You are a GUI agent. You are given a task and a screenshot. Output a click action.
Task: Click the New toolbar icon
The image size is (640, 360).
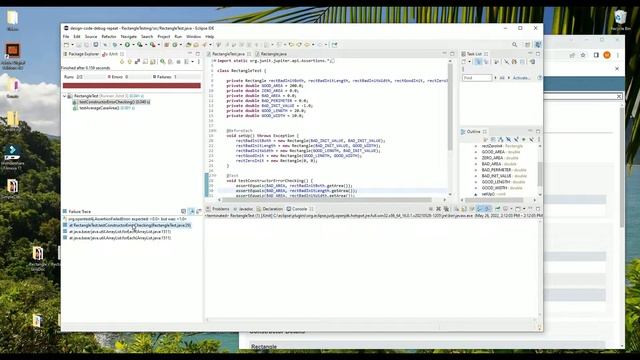tap(66, 44)
